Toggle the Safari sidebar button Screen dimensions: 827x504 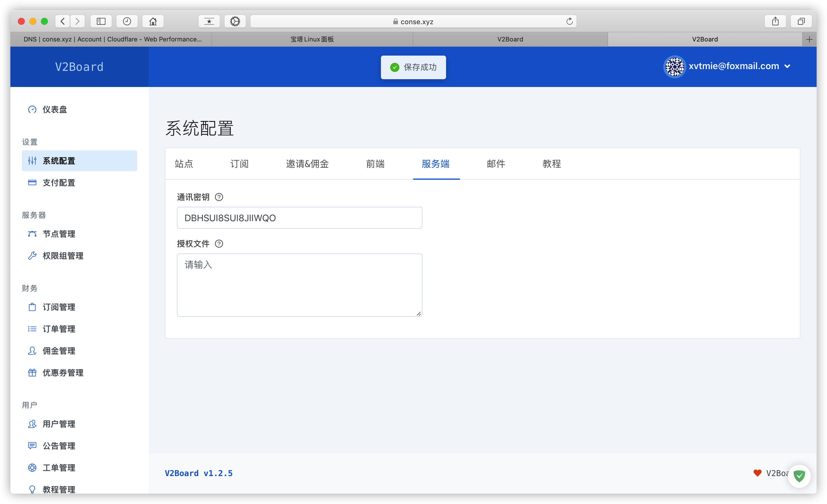(x=101, y=22)
